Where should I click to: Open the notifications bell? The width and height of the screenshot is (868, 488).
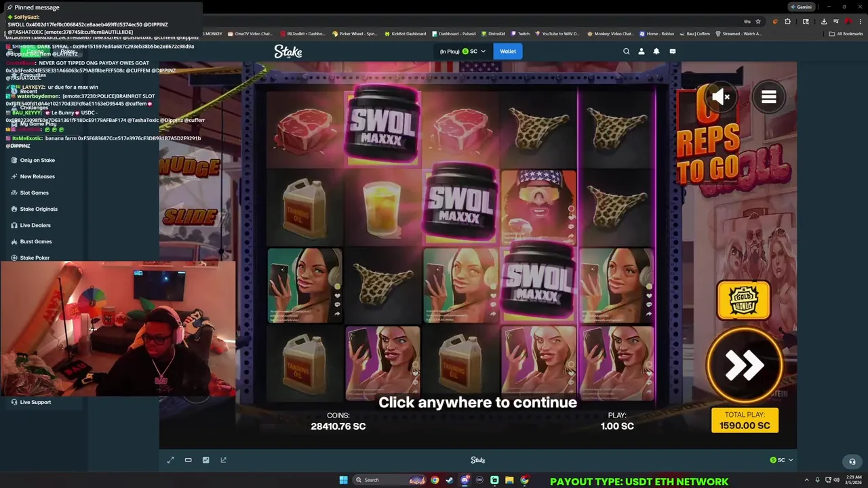pos(656,51)
